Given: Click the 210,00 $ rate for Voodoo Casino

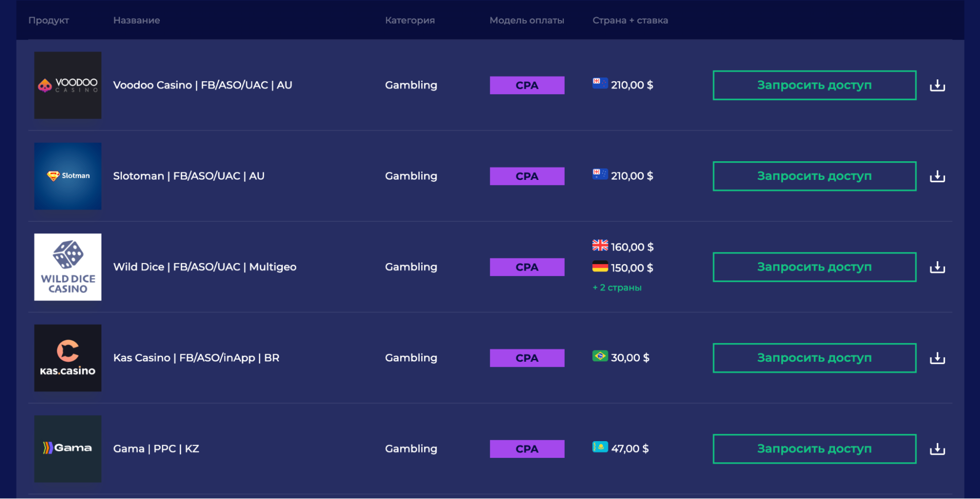Looking at the screenshot, I should 632,85.
